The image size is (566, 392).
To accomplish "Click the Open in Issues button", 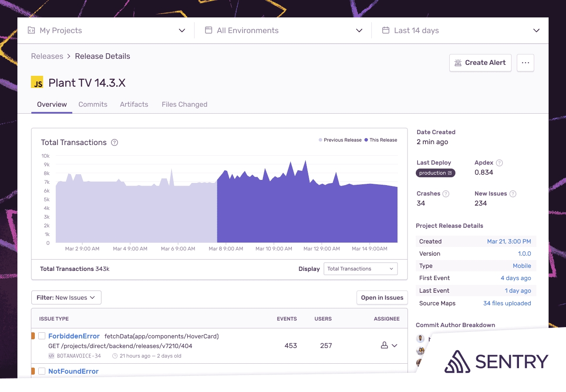I will click(382, 297).
